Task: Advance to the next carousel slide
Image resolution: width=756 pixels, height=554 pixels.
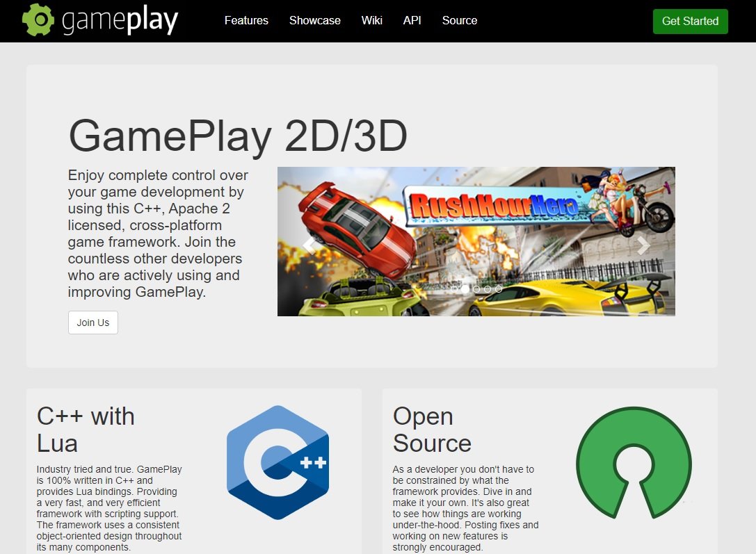Action: click(x=643, y=245)
